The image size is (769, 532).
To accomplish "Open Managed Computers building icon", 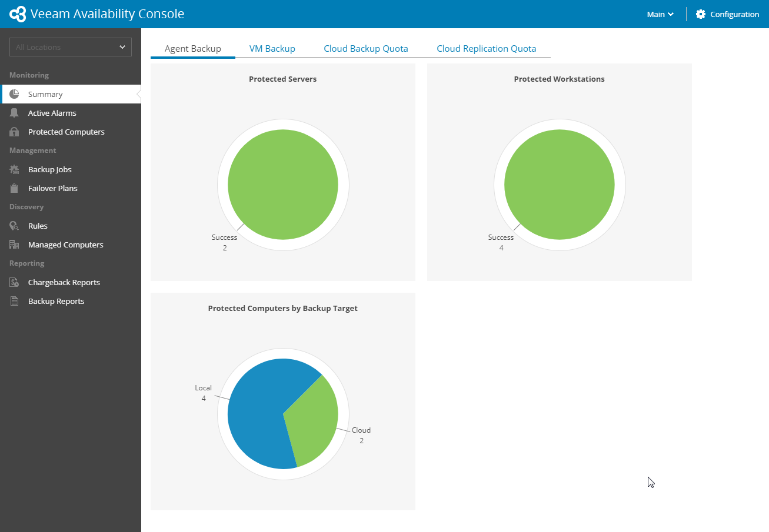I will (14, 245).
